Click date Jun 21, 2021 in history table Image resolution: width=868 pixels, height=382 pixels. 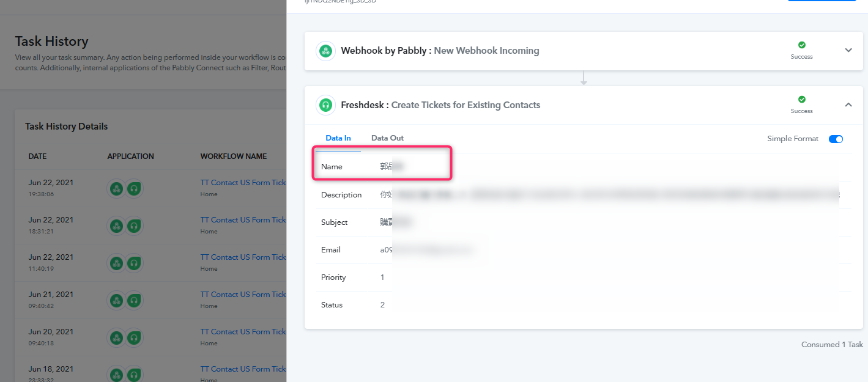pyautogui.click(x=51, y=295)
